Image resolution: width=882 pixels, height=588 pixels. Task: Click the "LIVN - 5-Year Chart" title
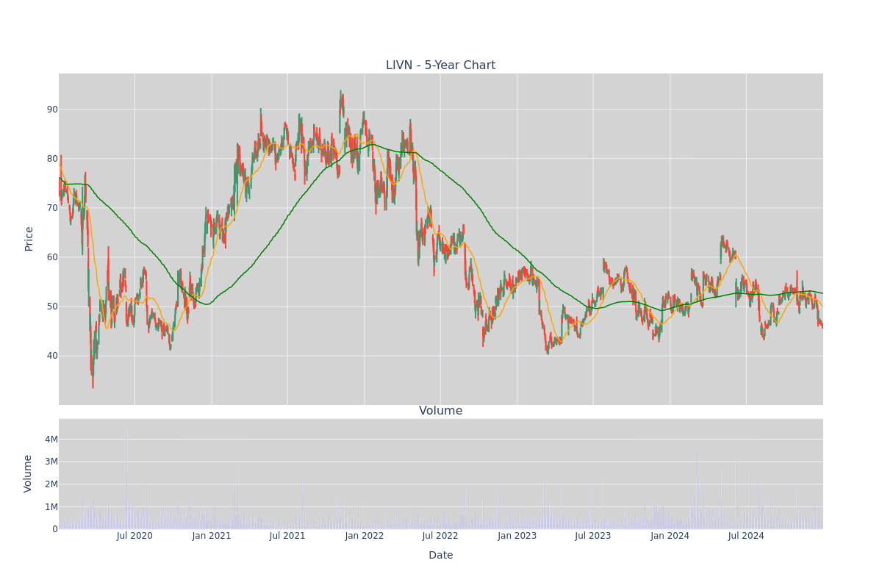(x=440, y=65)
